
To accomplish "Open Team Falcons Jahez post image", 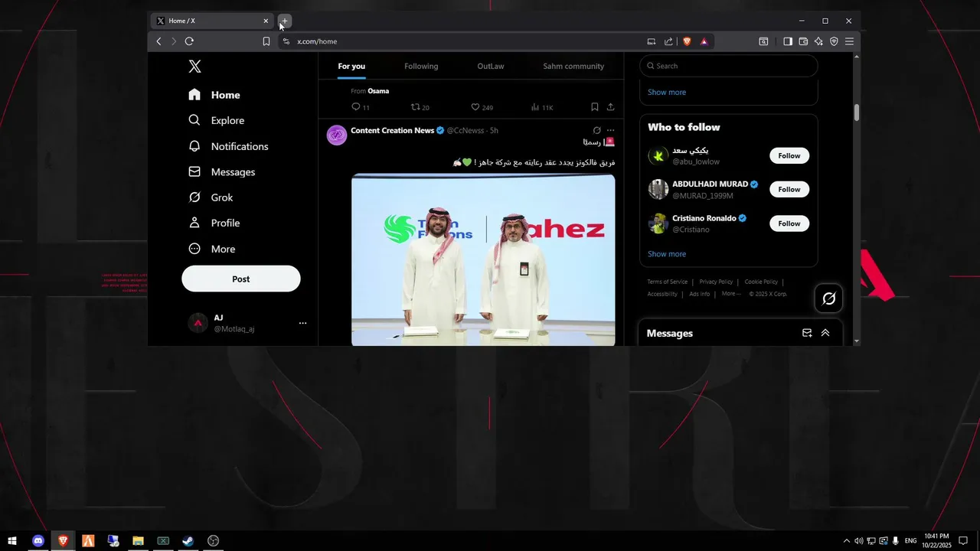I will (x=483, y=259).
